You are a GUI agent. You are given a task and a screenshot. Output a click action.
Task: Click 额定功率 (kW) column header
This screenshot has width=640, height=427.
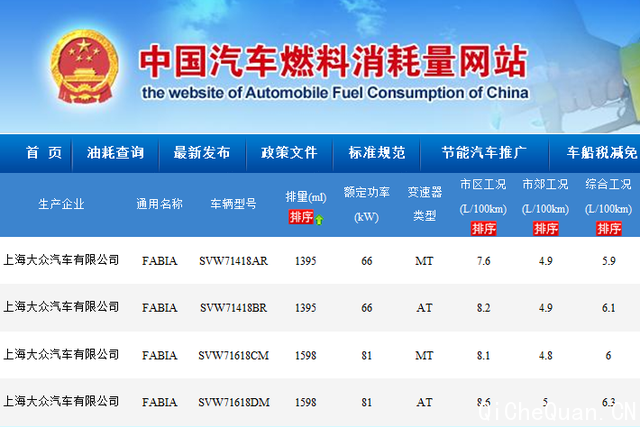click(x=367, y=204)
